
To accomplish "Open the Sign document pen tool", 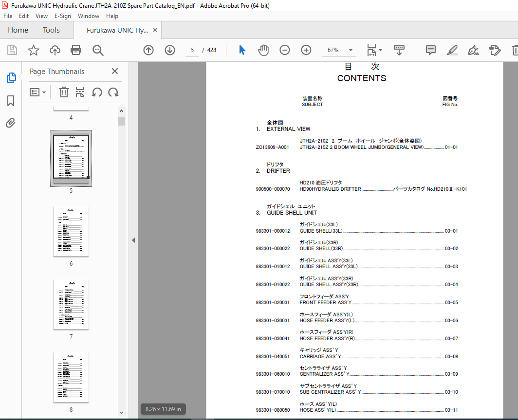I will tap(473, 50).
